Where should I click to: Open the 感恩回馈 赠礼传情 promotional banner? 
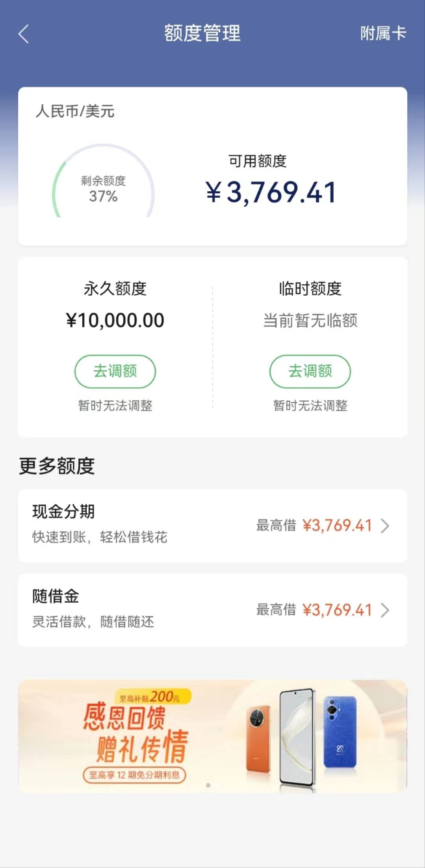213,736
